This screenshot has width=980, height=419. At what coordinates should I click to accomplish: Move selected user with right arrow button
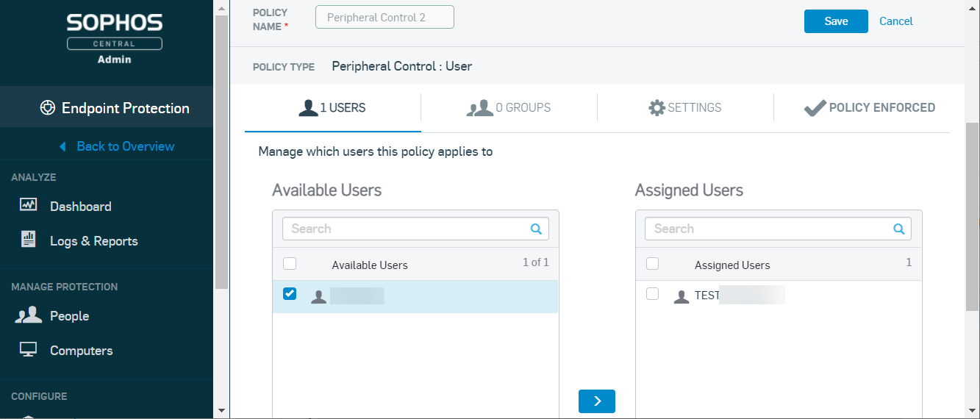(x=596, y=401)
